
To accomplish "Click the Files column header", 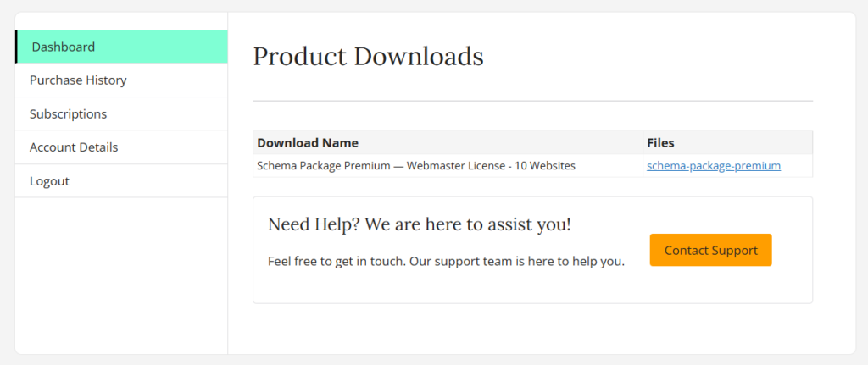I will click(660, 143).
